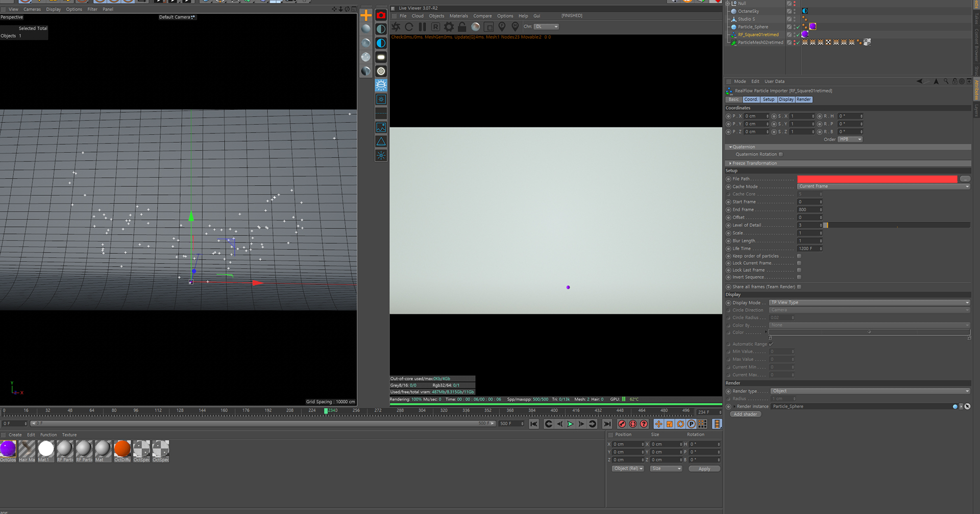The image size is (980, 514).
Task: Toggle position key recording move icon
Action: tap(658, 424)
